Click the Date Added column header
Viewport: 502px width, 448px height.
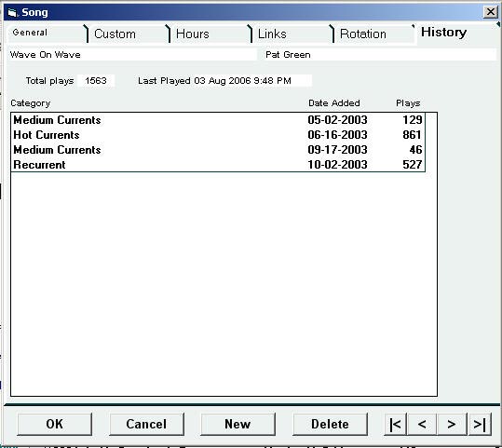[334, 103]
